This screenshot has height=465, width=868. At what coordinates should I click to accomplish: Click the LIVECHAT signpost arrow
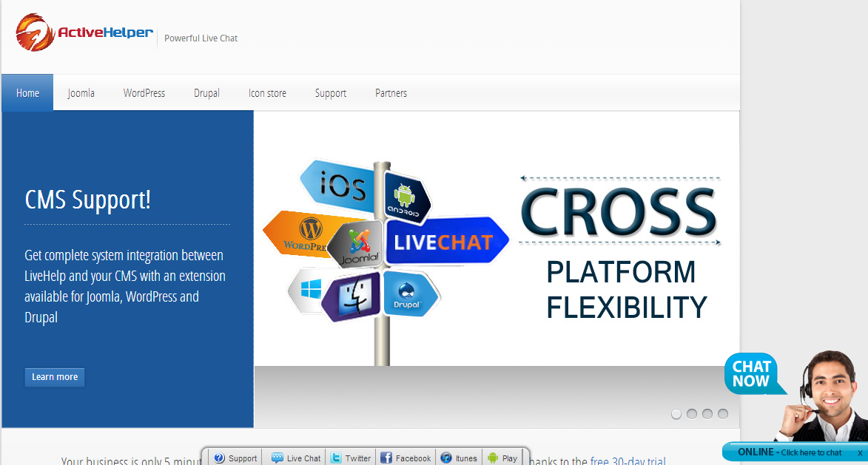pos(446,241)
